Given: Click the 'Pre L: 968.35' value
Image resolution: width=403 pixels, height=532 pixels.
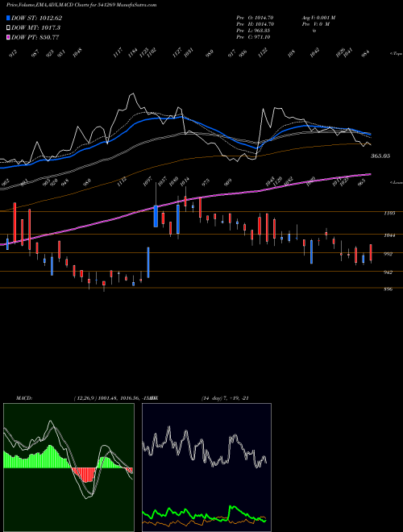Looking at the screenshot, I should (x=253, y=31).
